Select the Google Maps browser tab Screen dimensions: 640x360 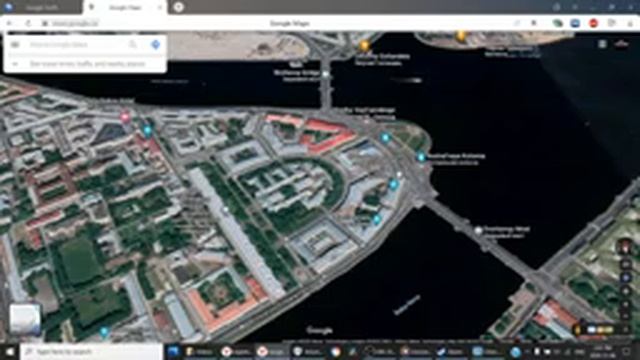[124, 7]
